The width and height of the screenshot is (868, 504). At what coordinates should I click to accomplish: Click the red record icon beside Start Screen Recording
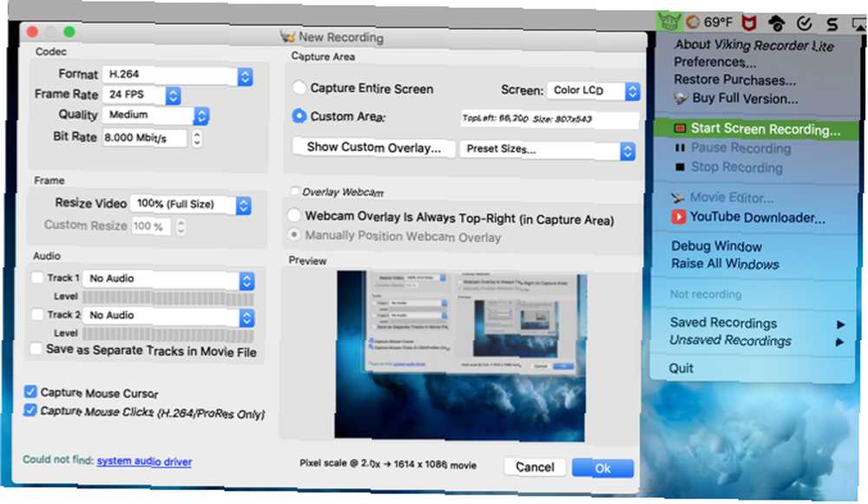(680, 128)
